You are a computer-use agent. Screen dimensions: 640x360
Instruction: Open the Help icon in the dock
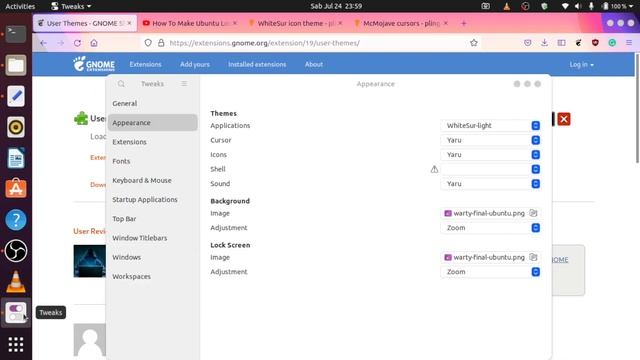[x=16, y=220]
